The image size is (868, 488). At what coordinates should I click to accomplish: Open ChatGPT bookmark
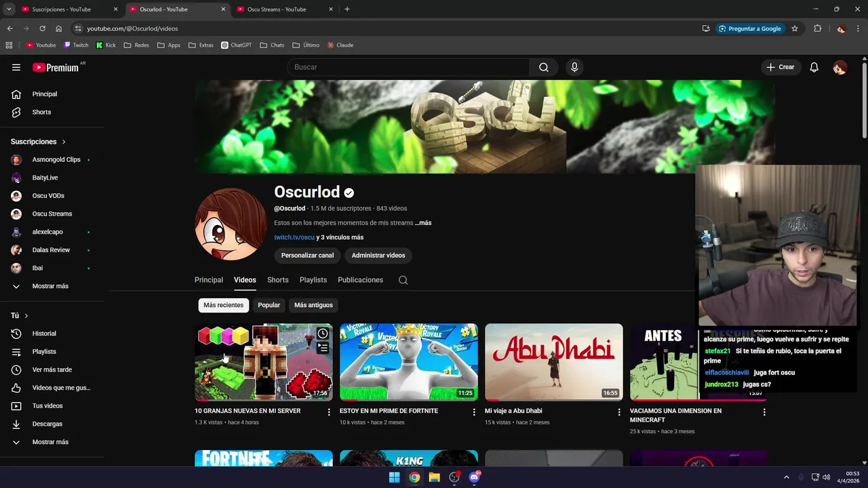[236, 45]
